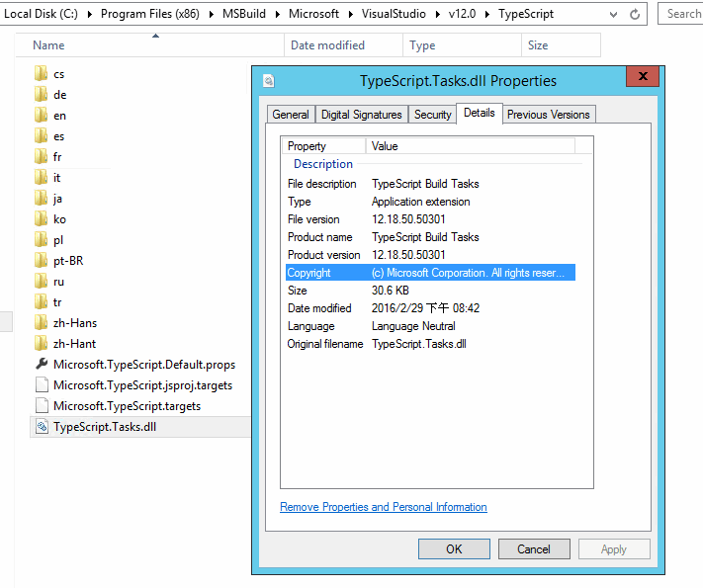This screenshot has height=588, width=703.
Task: Sort by the Name column header
Action: pyautogui.click(x=149, y=45)
